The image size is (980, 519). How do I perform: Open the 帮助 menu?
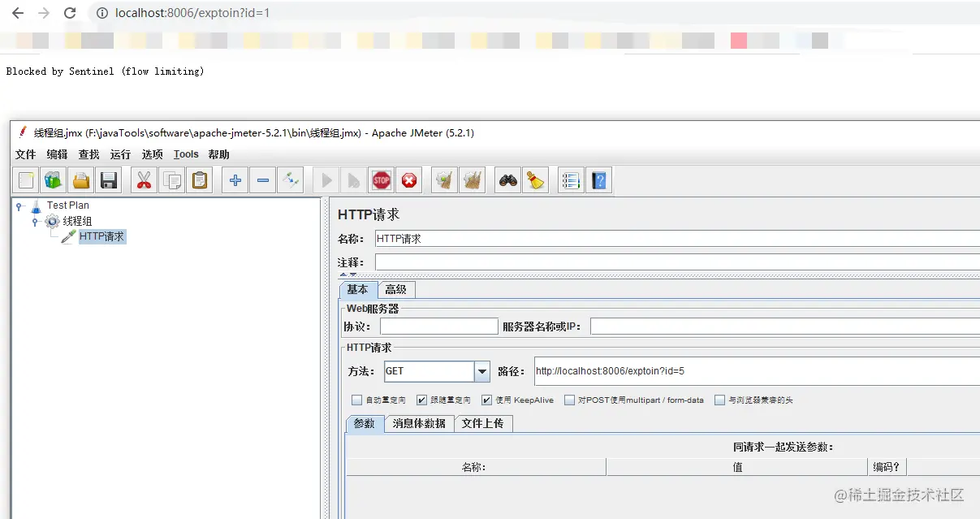[x=218, y=154]
